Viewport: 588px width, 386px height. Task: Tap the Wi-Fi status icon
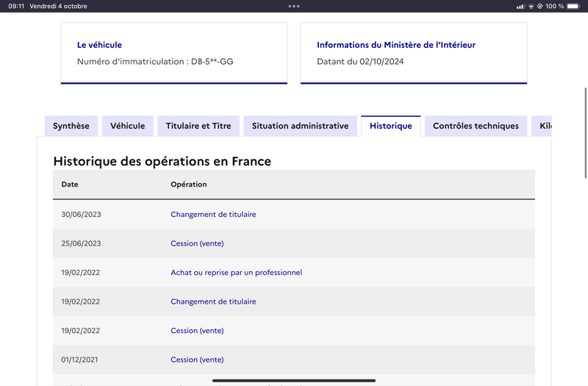pyautogui.click(x=531, y=6)
